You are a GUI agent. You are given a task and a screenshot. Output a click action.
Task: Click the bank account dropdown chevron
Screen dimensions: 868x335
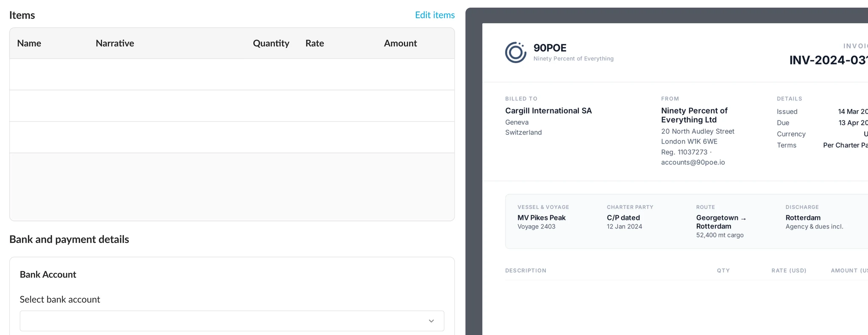431,321
